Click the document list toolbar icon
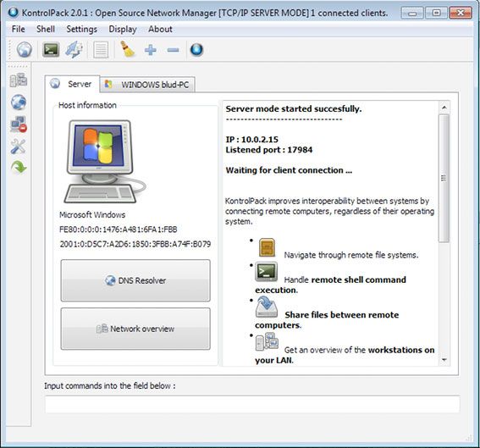Image resolution: width=480 pixels, height=448 pixels. [x=101, y=50]
